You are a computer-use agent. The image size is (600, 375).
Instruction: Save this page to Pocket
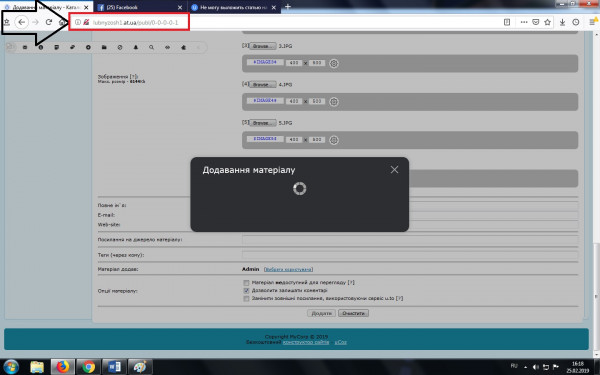[536, 22]
